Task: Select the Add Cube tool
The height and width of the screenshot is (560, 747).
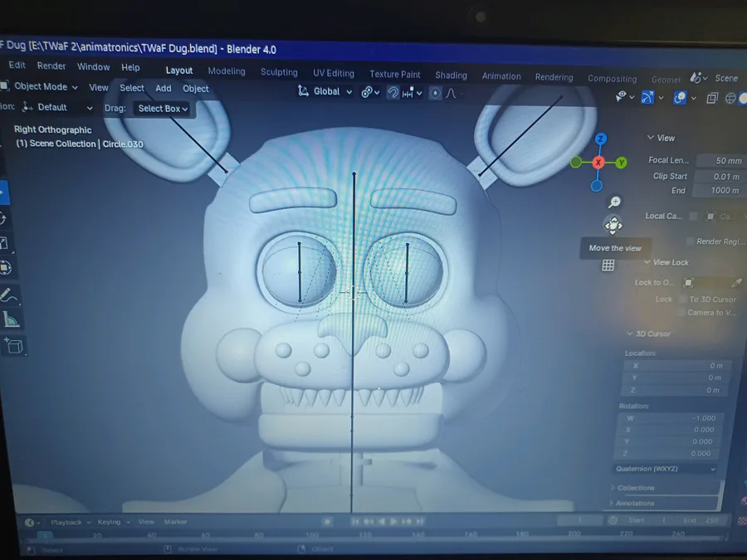Action: tap(13, 345)
